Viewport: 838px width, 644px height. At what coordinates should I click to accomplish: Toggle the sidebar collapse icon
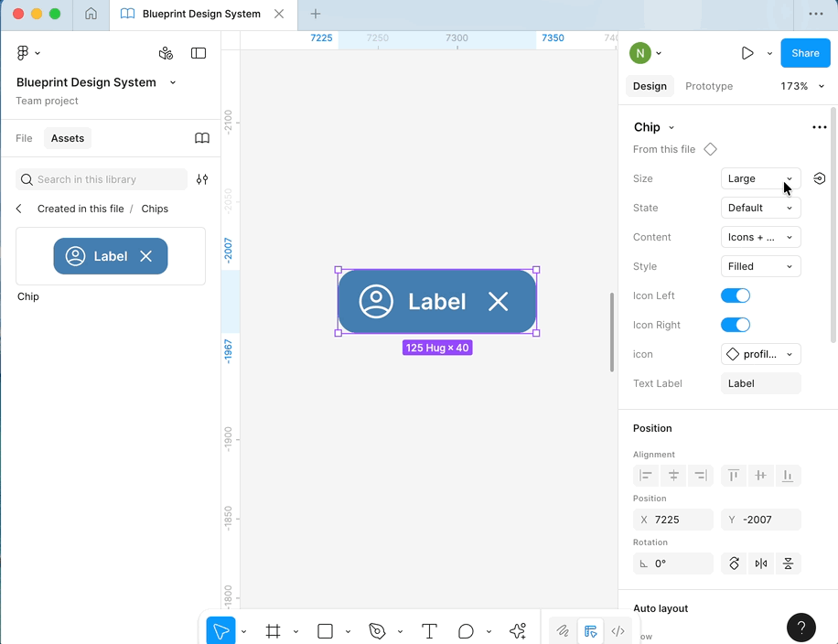pyautogui.click(x=199, y=53)
